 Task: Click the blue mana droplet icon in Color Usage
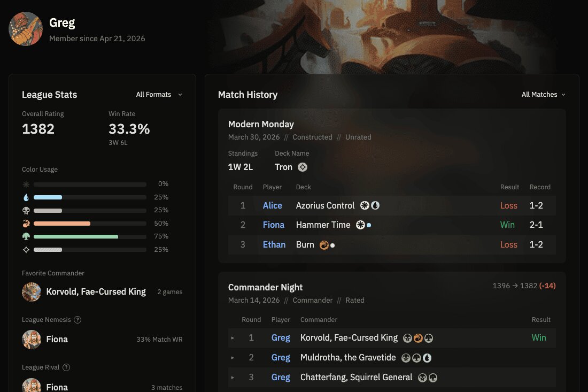(x=26, y=197)
